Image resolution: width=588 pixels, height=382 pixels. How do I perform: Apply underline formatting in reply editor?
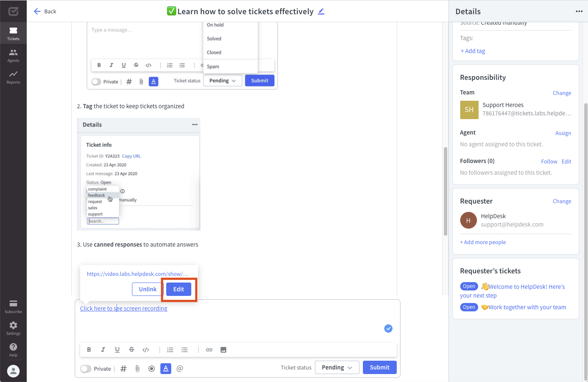pyautogui.click(x=117, y=350)
